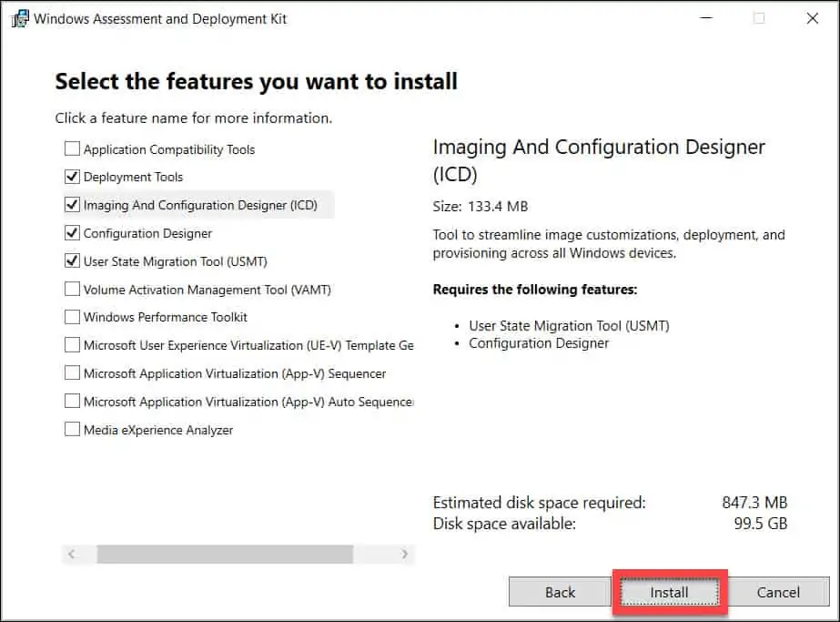Select Microsoft Application Virtualization (App-V) Sequencer name
Screen dimensions: 840x622
click(235, 373)
